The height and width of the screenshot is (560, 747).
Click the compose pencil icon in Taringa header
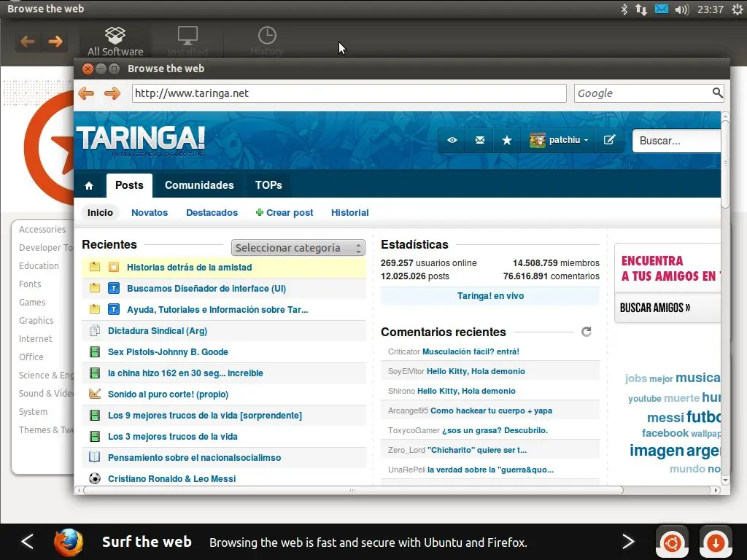pyautogui.click(x=609, y=140)
